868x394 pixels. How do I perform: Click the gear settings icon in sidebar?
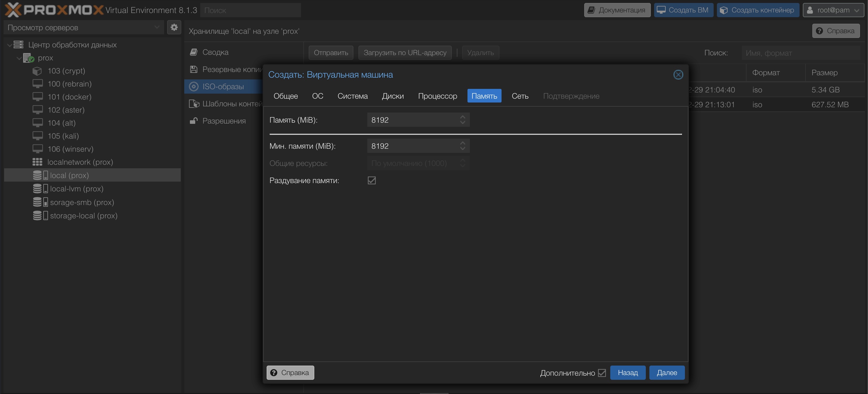174,27
